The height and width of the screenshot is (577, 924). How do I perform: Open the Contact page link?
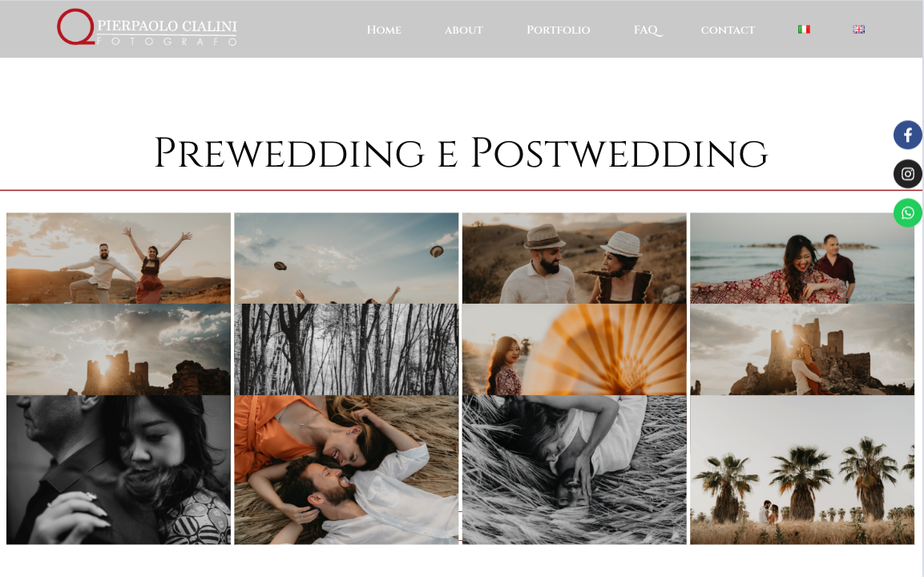point(728,30)
